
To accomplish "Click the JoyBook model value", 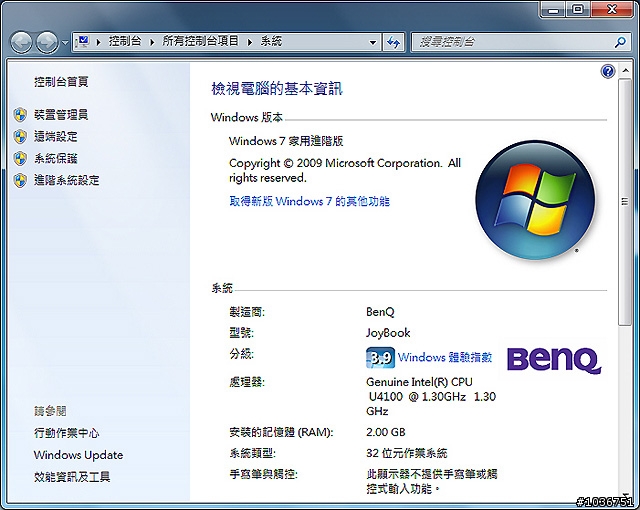I will 388,333.
